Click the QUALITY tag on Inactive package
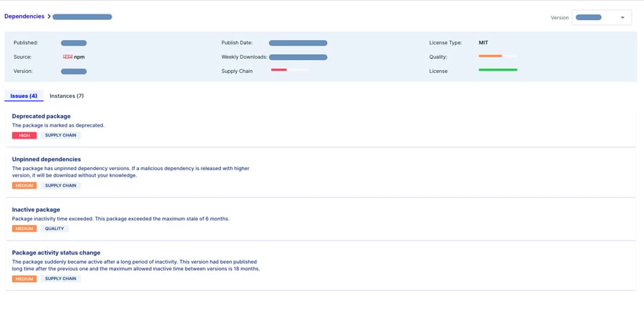644x311 pixels. (54, 229)
